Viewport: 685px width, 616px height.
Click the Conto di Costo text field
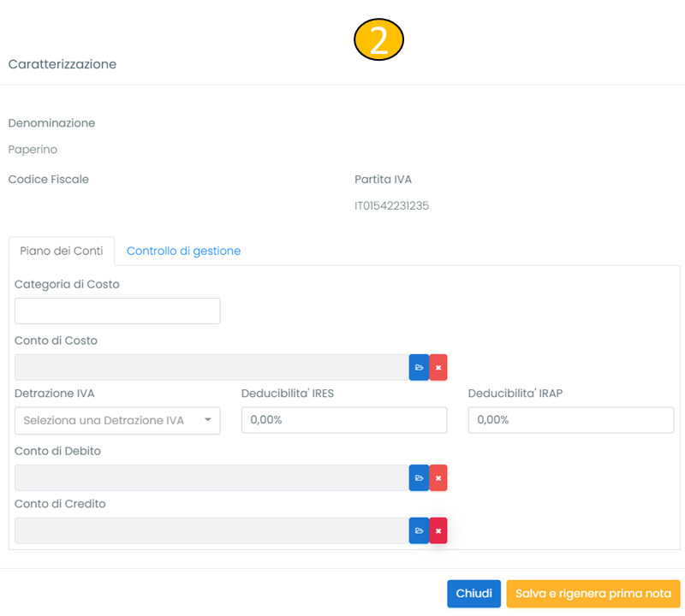tap(211, 367)
